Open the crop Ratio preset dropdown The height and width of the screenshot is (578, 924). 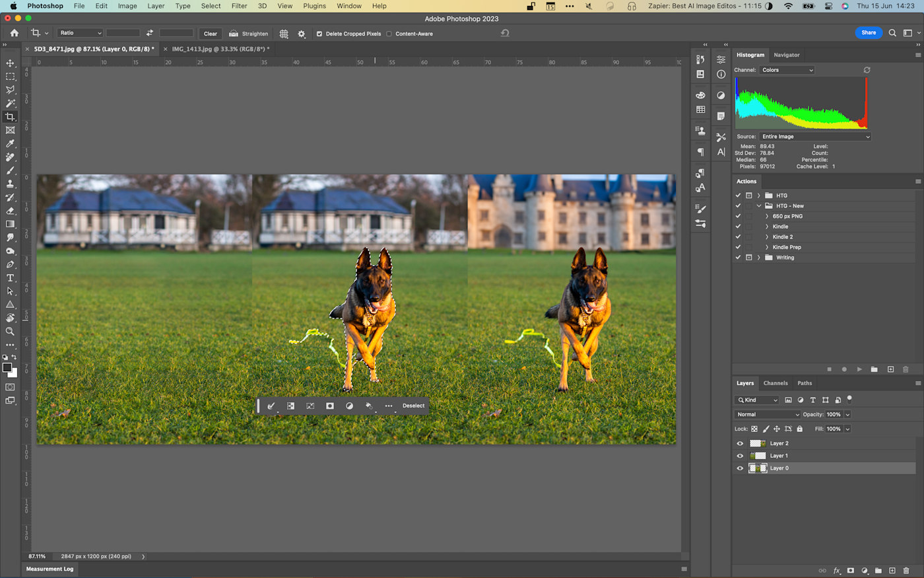point(81,33)
